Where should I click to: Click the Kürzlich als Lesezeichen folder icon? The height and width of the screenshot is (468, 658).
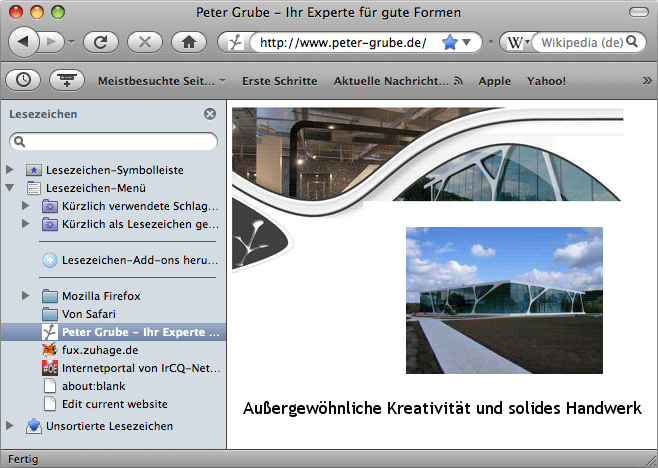[x=50, y=224]
